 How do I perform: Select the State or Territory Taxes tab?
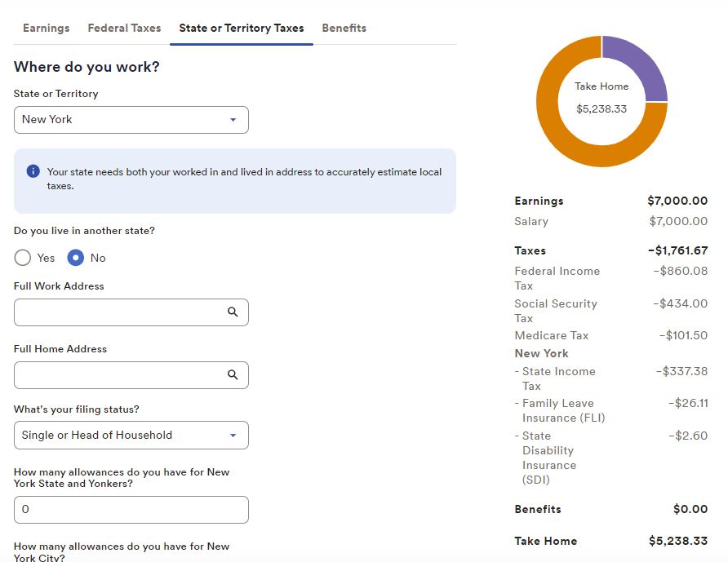coord(241,28)
